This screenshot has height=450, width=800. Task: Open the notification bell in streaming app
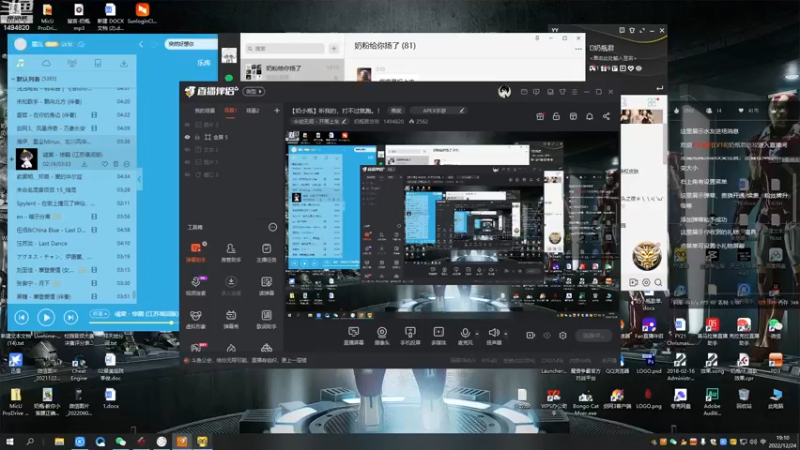click(x=589, y=116)
